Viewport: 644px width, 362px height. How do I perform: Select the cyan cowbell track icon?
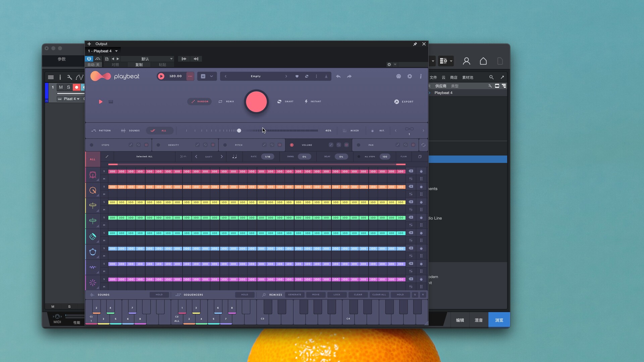[x=93, y=237]
